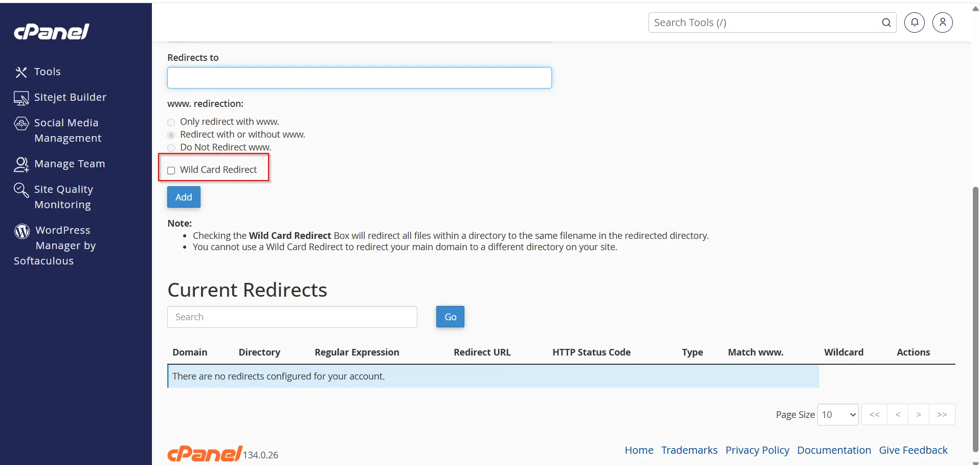Screen dimensions: 980x465
Task: Click the Type column header
Action: (692, 352)
